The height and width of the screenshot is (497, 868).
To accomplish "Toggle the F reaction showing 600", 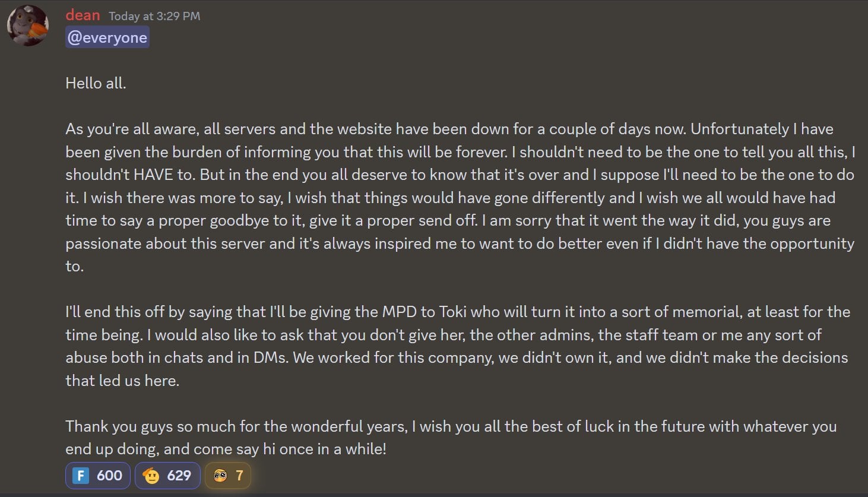I will pyautogui.click(x=97, y=476).
